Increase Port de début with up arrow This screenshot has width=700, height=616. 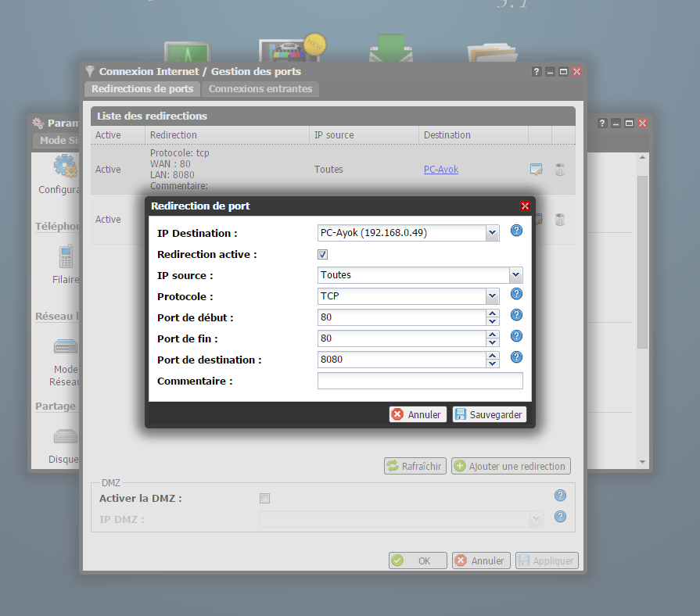click(x=492, y=313)
